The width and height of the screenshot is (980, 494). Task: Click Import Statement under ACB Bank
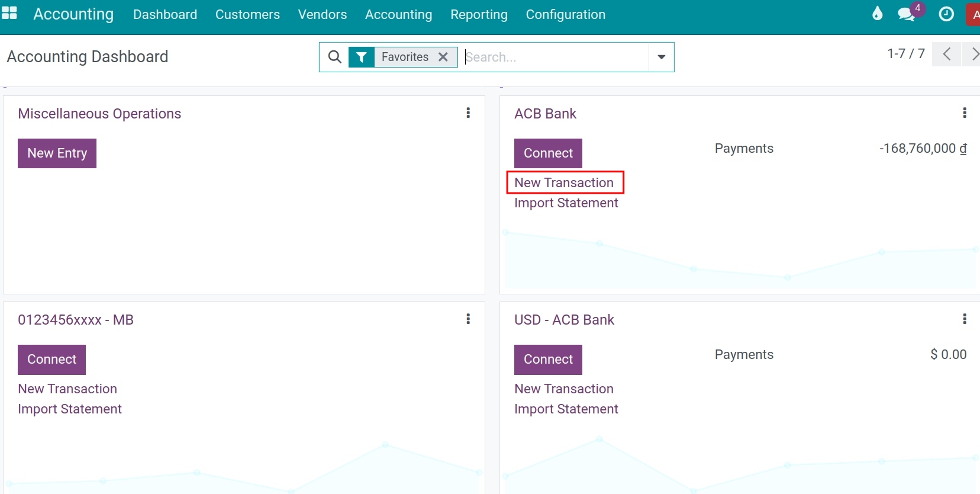[x=566, y=203]
